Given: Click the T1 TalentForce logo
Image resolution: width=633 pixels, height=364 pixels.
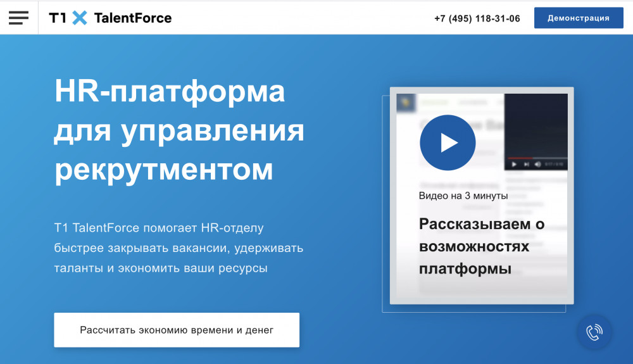Looking at the screenshot, I should pos(110,18).
